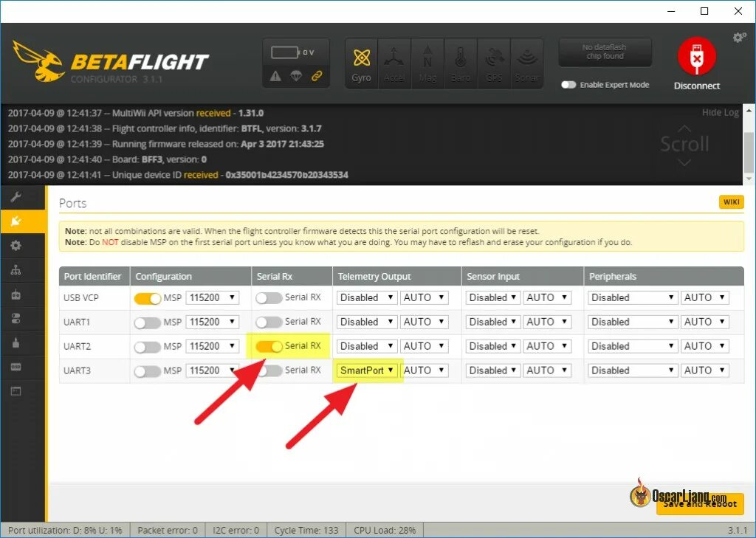The width and height of the screenshot is (756, 538).
Task: Click the Gyro sensor status icon
Action: click(x=361, y=63)
